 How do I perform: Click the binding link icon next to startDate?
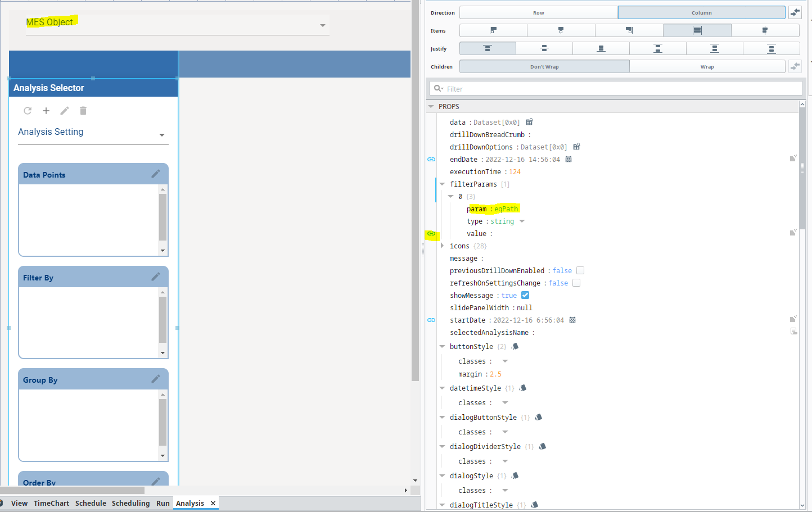[431, 320]
